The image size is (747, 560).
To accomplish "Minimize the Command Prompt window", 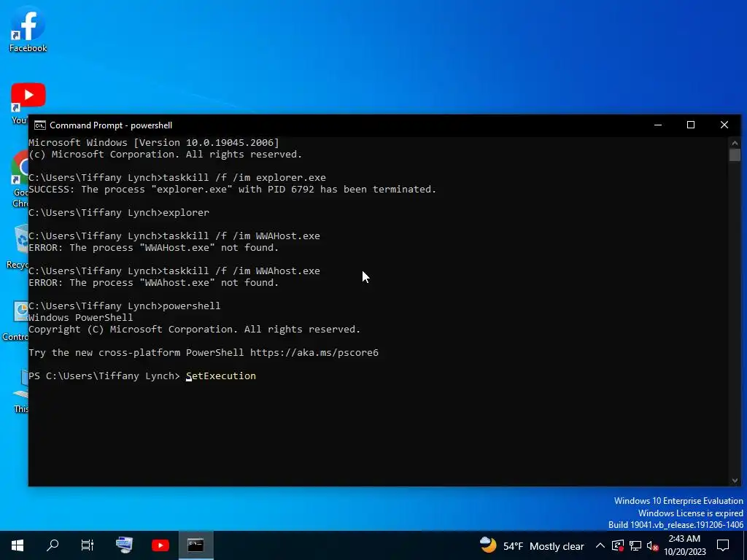I will coord(658,125).
